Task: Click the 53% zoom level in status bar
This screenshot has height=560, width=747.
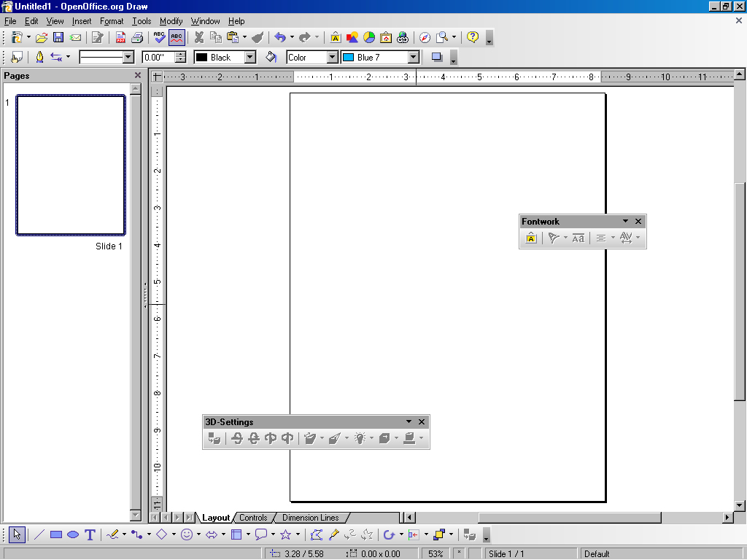Action: (436, 553)
